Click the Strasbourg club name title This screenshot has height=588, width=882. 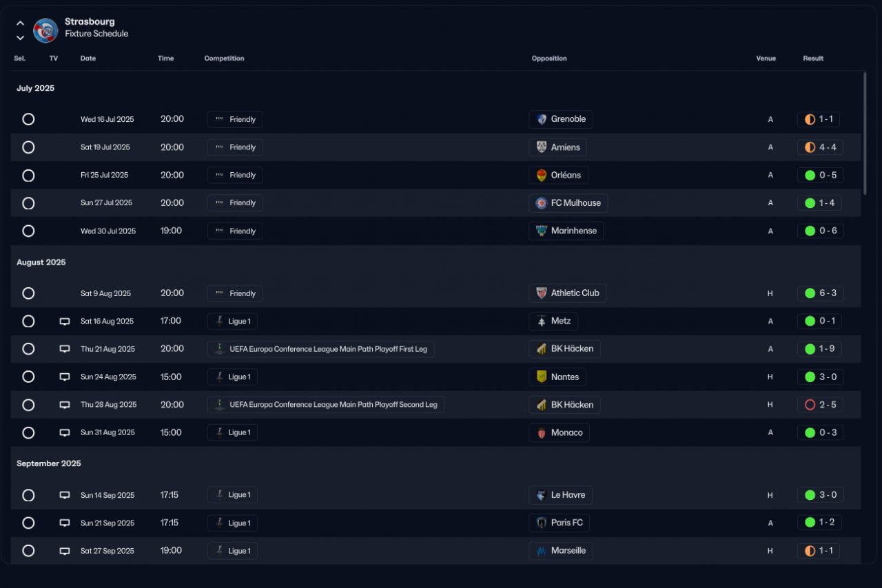pyautogui.click(x=90, y=22)
